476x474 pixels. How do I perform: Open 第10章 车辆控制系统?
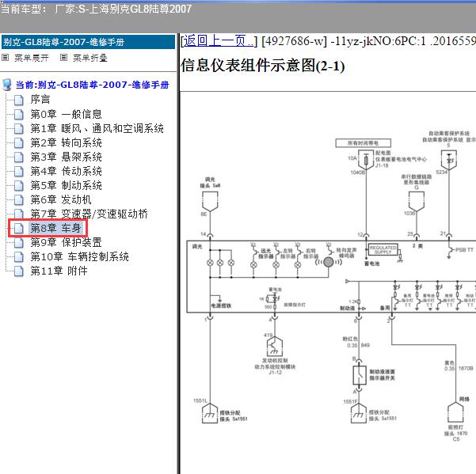coord(79,257)
